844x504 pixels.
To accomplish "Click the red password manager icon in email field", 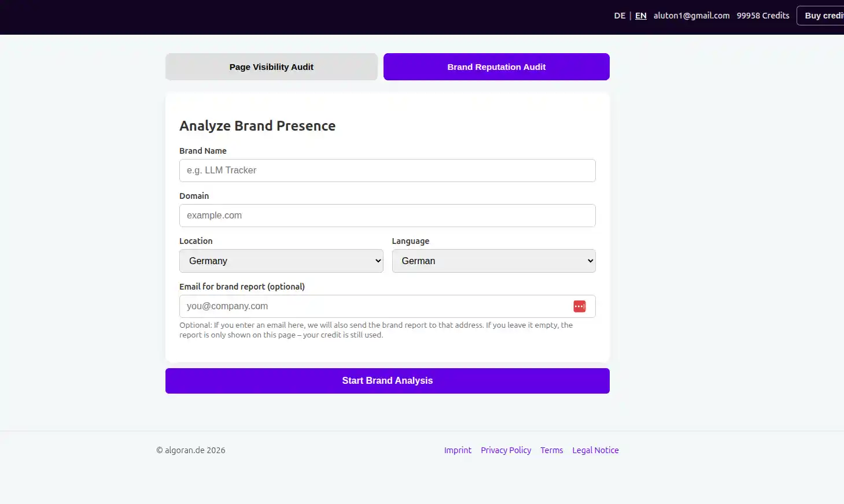I will (x=579, y=306).
